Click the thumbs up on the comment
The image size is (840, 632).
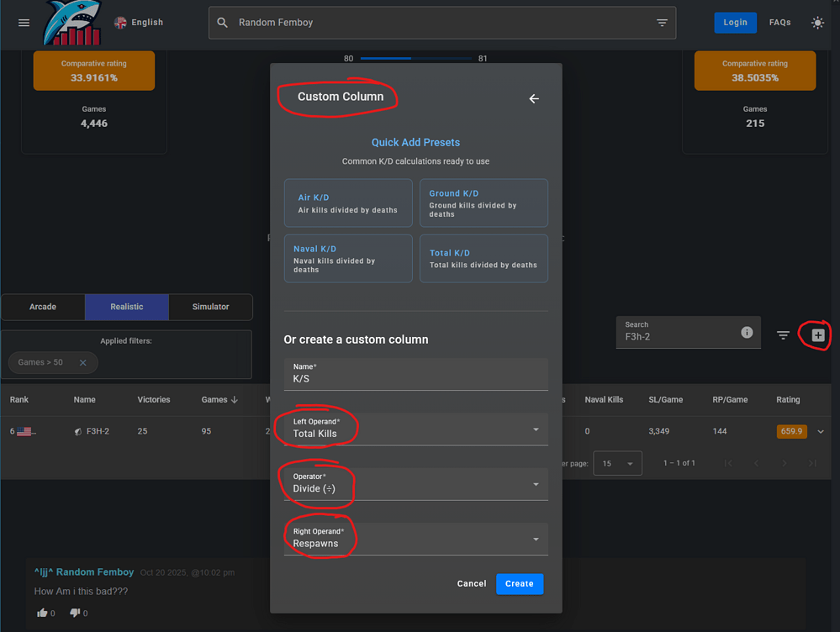[x=43, y=613]
